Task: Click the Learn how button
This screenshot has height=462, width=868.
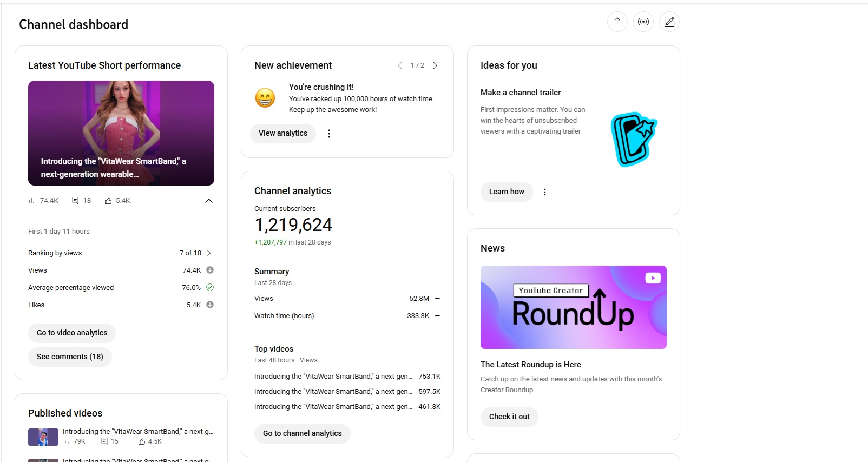Action: [507, 192]
